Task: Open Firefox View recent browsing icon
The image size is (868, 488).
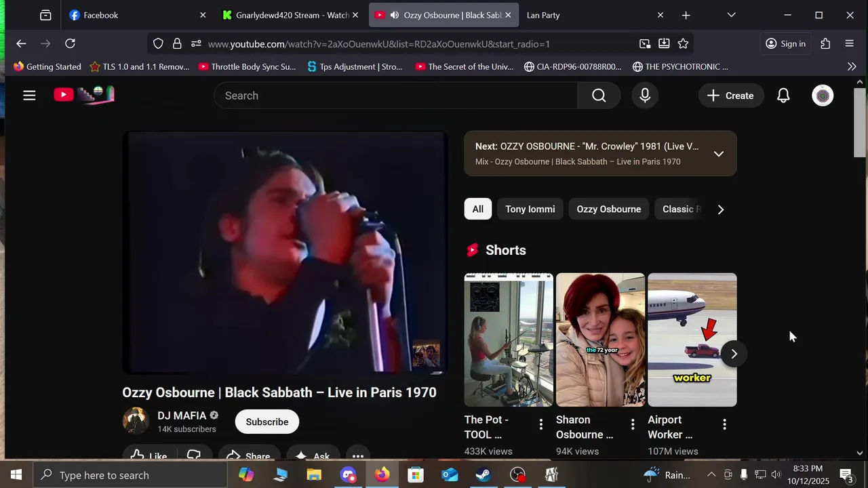Action: 45,15
